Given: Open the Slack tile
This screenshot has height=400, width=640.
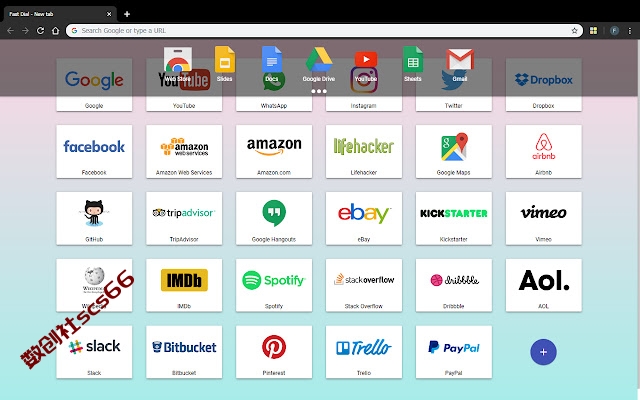Looking at the screenshot, I should [94, 352].
